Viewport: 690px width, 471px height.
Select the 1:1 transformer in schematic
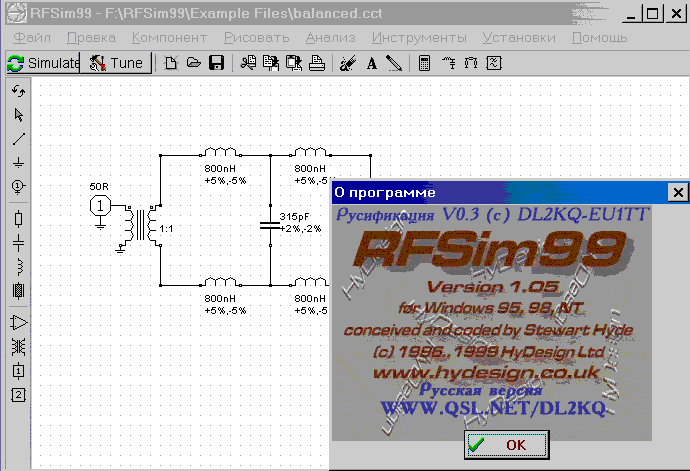pos(141,225)
